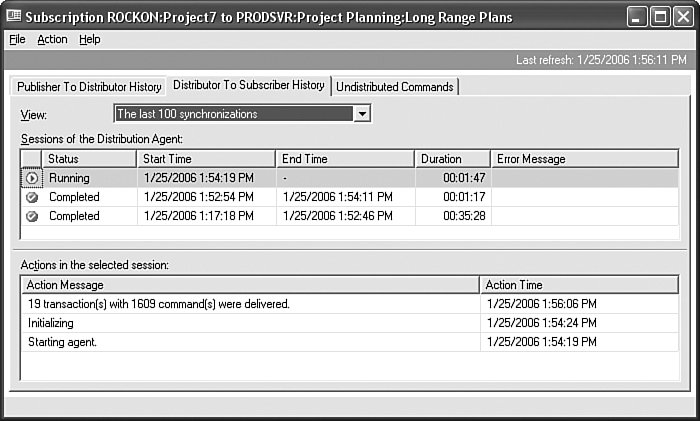700x421 pixels.
Task: Switch to Publisher To Distributor History tab
Action: point(89,87)
